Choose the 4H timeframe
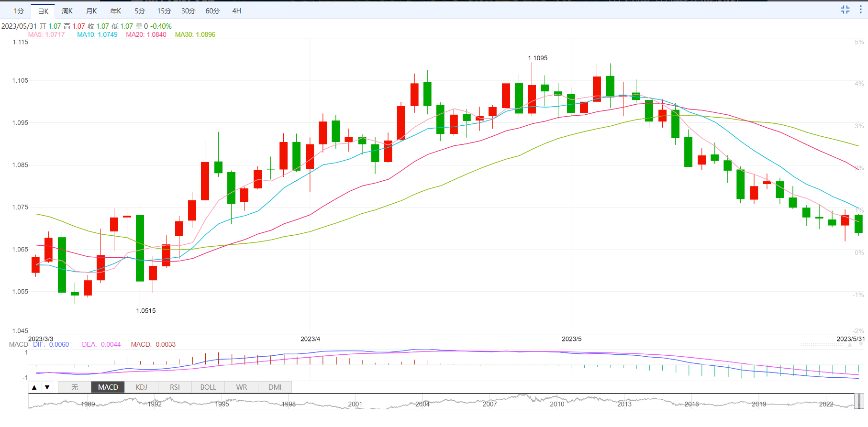Viewport: 868px width, 427px height. coord(236,11)
